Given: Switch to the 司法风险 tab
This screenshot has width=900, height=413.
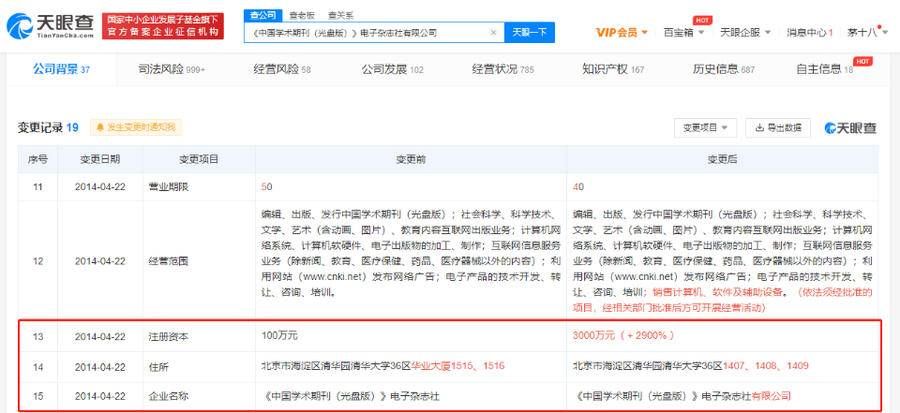Looking at the screenshot, I should tap(171, 70).
